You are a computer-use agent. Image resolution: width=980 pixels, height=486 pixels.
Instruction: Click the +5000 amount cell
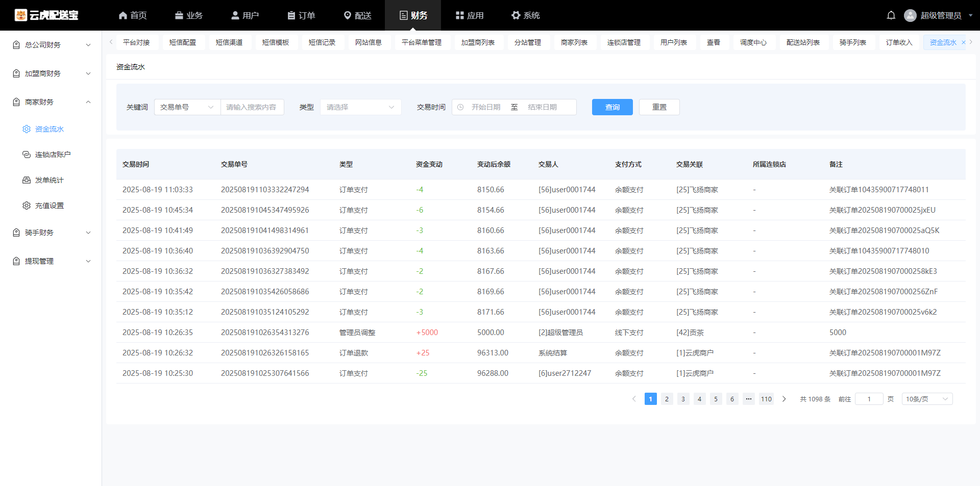click(427, 332)
